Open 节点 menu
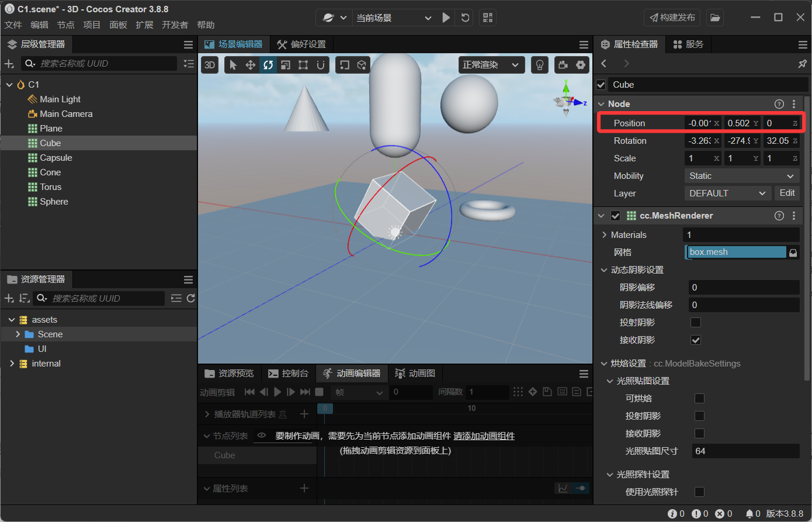The image size is (812, 522). click(x=66, y=25)
